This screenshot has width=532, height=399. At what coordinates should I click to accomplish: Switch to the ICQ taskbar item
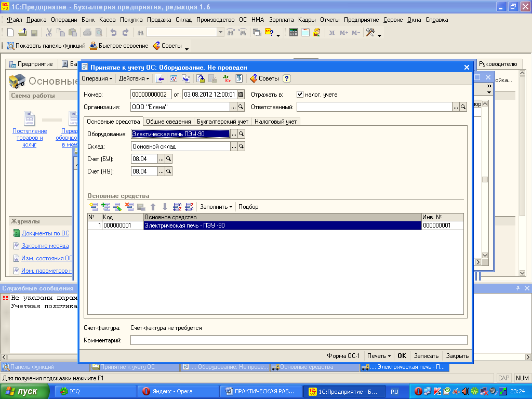tap(95, 392)
